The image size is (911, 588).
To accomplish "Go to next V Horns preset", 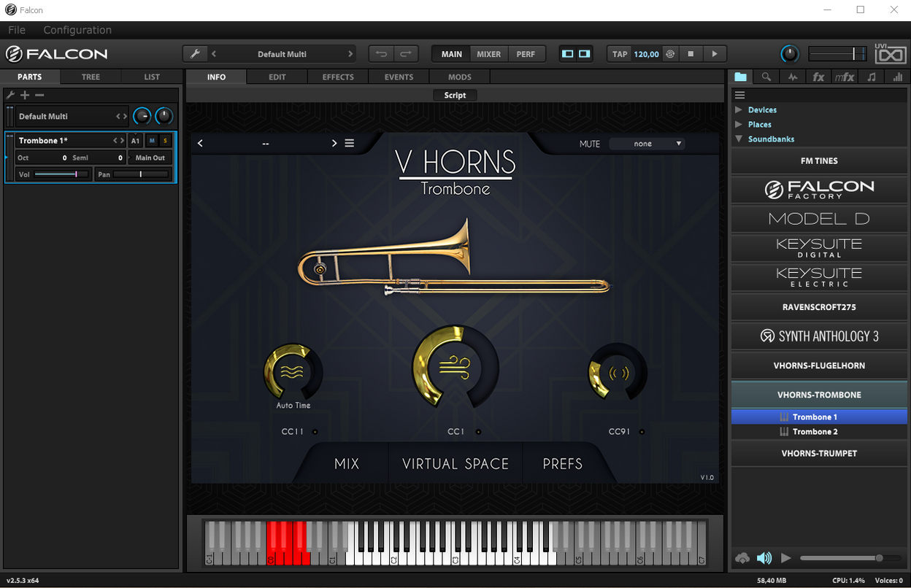I will tap(334, 143).
